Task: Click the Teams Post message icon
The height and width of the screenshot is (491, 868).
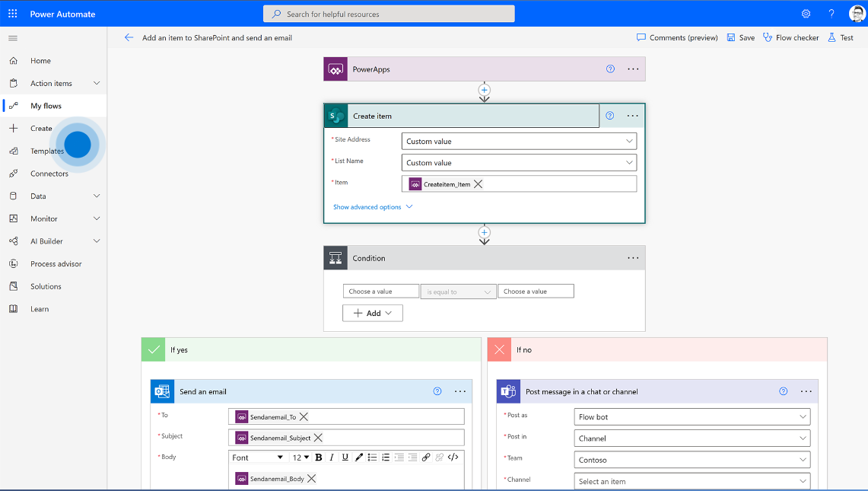Action: [x=508, y=391]
